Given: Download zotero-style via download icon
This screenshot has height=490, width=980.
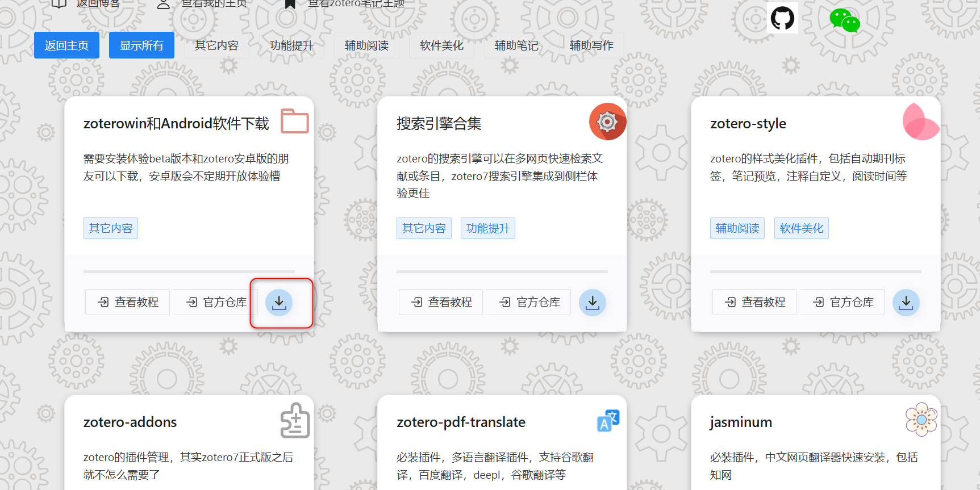Looking at the screenshot, I should click(x=906, y=302).
